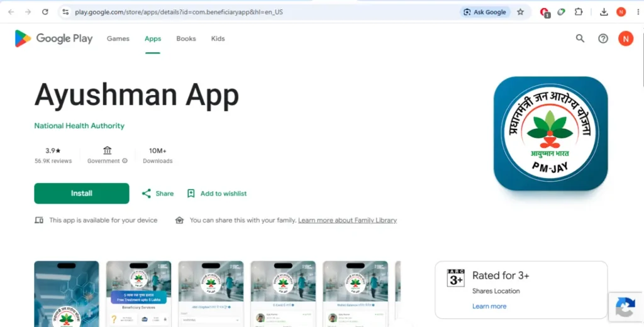Open the Chrome profile avatar
The width and height of the screenshot is (644, 327).
[x=621, y=12]
